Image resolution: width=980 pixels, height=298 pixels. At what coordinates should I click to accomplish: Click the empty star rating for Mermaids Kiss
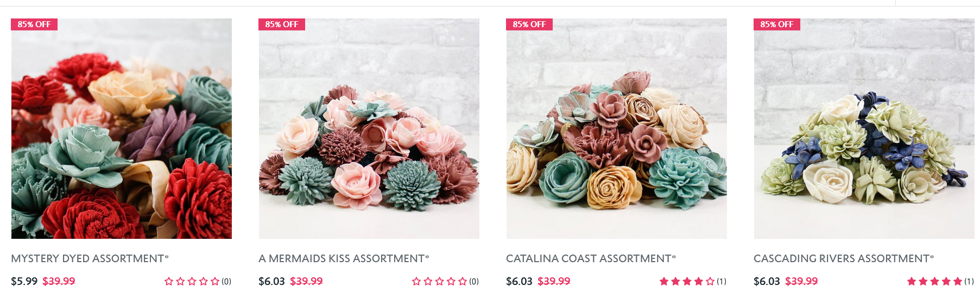tap(439, 281)
